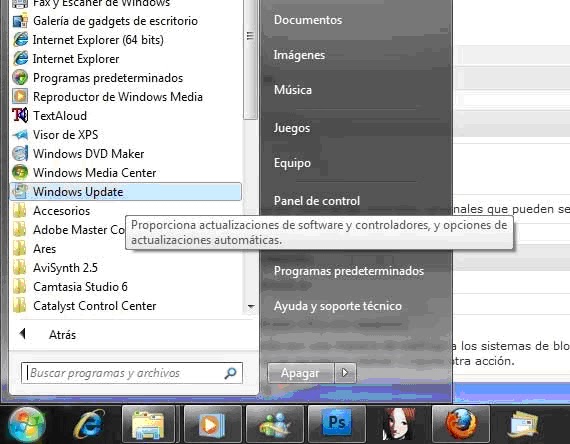The width and height of the screenshot is (570, 444).
Task: Open Windows Explorer from the taskbar
Action: (148, 424)
